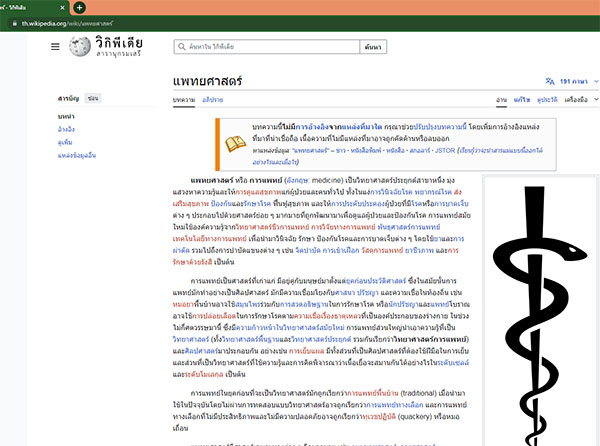Click the ข่าว source link in notice
The image size is (600, 446).
(x=341, y=150)
